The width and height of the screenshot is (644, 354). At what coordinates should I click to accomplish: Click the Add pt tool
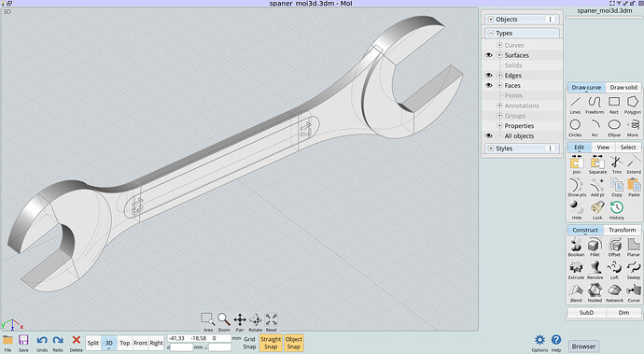click(x=597, y=188)
